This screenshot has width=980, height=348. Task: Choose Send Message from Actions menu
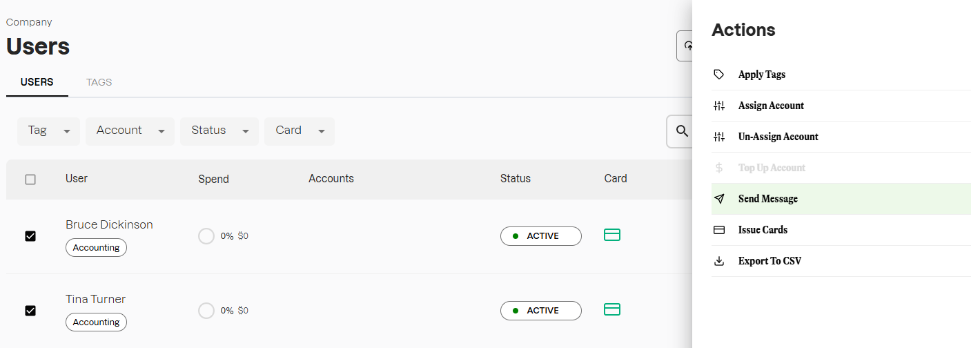pos(767,199)
